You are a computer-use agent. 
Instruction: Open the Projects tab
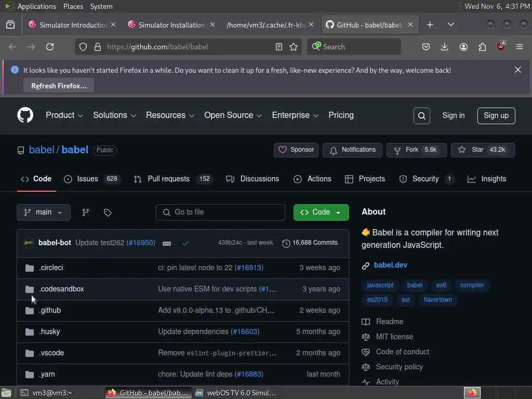(x=365, y=179)
